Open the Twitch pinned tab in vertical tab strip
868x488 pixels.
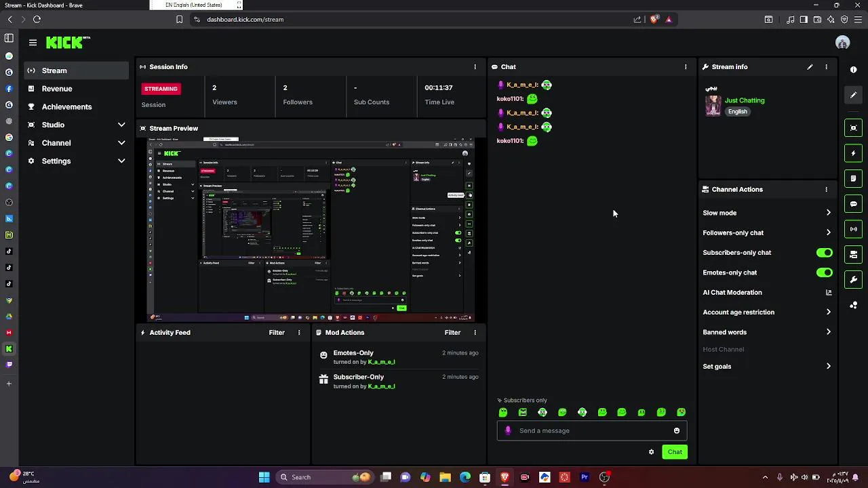coord(9,365)
